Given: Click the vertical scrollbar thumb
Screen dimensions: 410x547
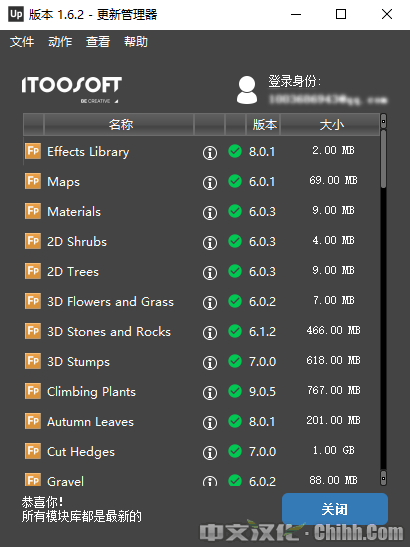Looking at the screenshot, I should click(383, 159).
